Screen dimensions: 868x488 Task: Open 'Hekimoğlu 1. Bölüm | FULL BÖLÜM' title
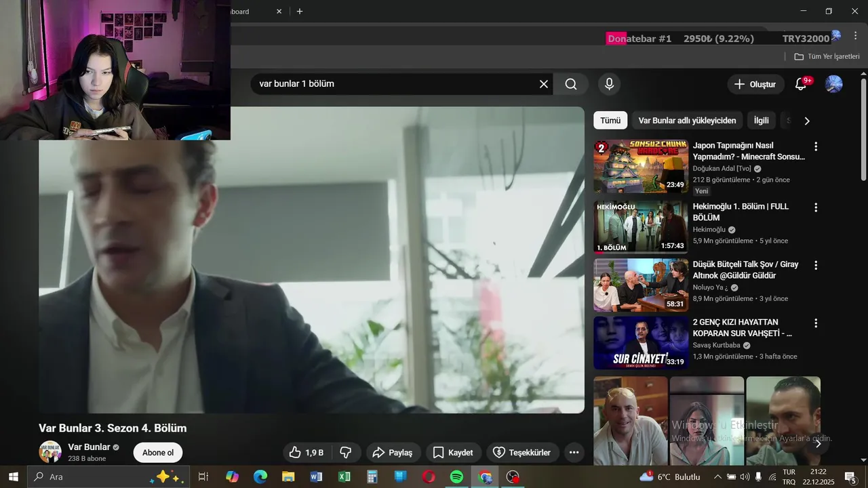(741, 212)
